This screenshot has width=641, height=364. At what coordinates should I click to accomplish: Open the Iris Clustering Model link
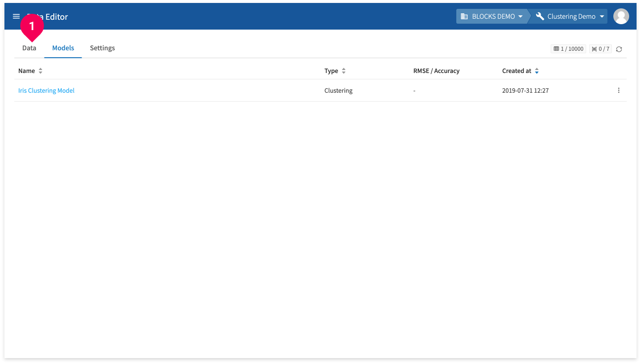coord(46,91)
